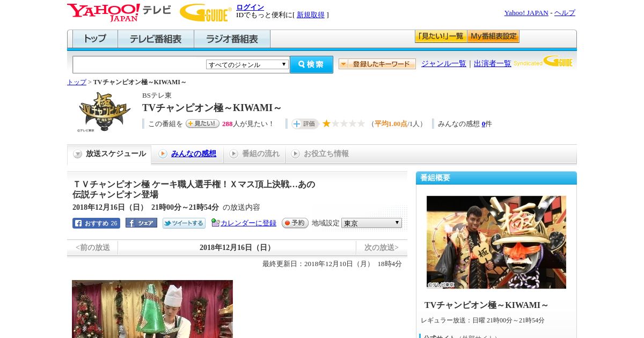The width and height of the screenshot is (644, 338).
Task: Click the episode title ケーキ職人選手権 heading
Action: point(194,189)
